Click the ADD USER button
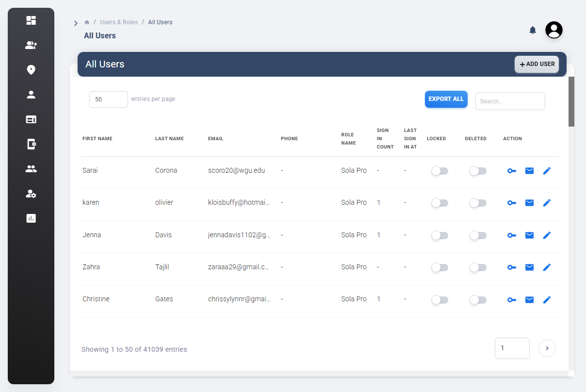586x392 pixels. (537, 64)
